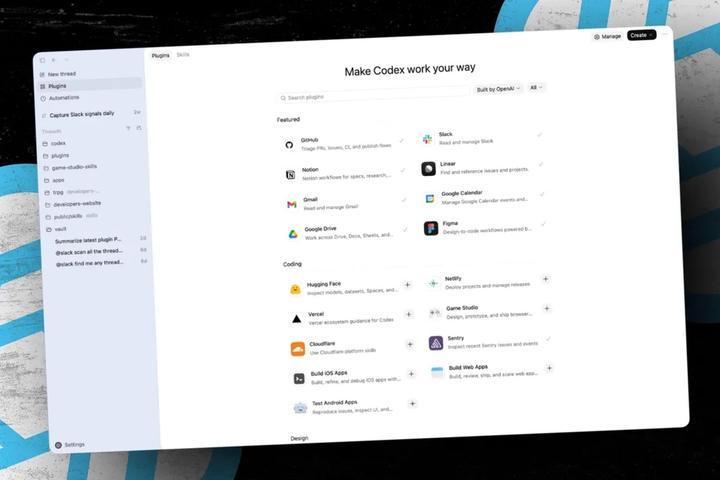Filter threads with the funnel icon
The height and width of the screenshot is (480, 720).
(129, 128)
